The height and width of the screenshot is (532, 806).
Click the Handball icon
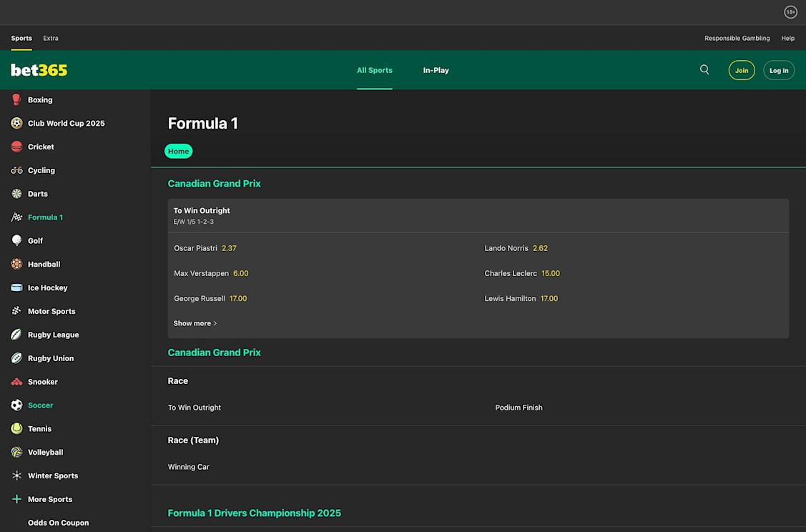(x=16, y=264)
